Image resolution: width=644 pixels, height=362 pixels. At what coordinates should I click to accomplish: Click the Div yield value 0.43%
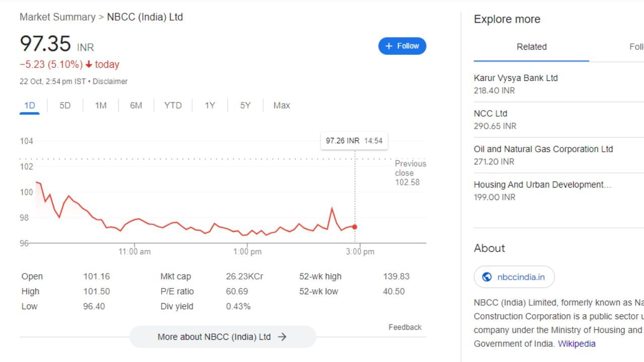[238, 307]
